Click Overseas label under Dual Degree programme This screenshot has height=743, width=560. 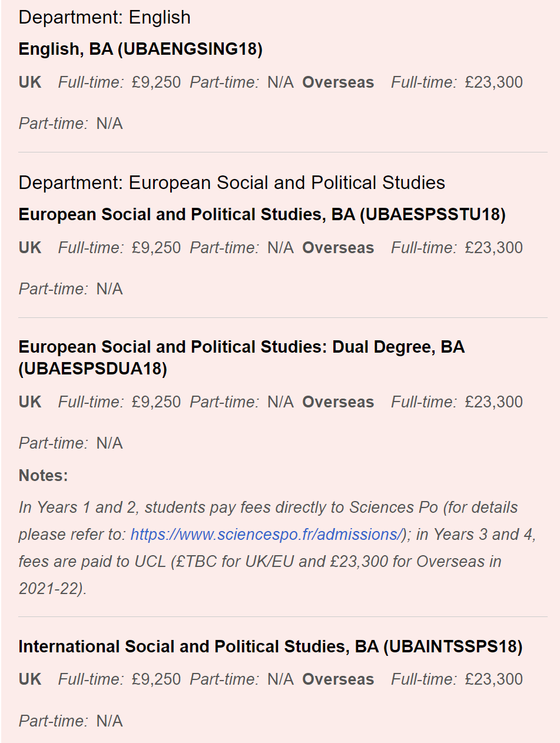pos(338,402)
